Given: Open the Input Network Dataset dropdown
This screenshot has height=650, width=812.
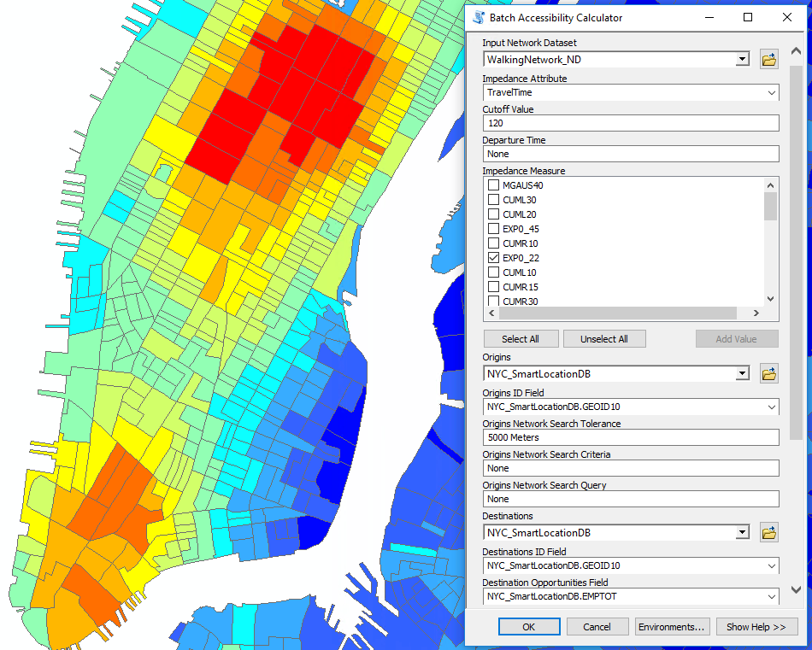Looking at the screenshot, I should pos(742,60).
